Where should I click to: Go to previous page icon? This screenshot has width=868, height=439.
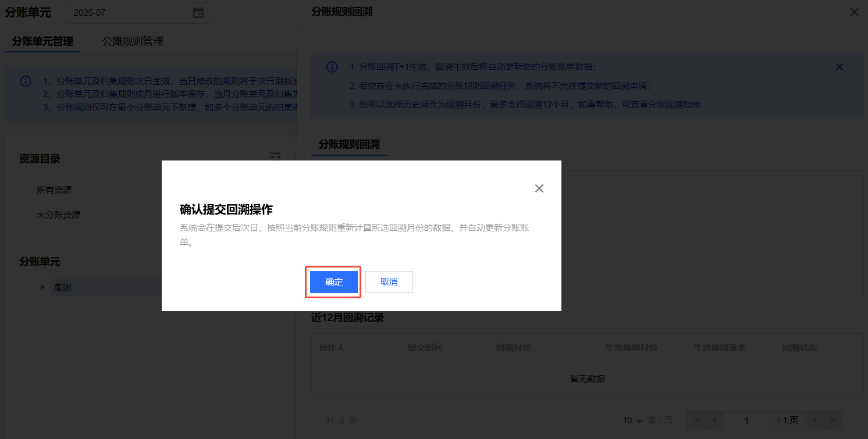[x=714, y=420]
